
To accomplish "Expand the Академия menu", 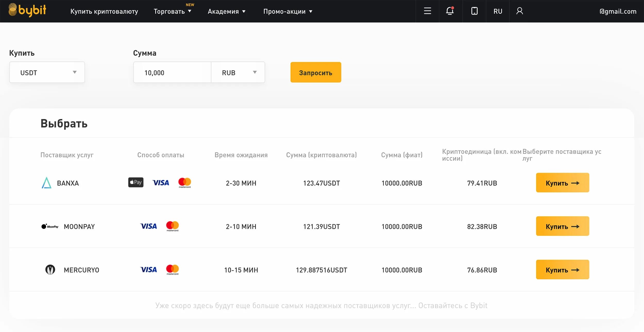I will point(226,11).
